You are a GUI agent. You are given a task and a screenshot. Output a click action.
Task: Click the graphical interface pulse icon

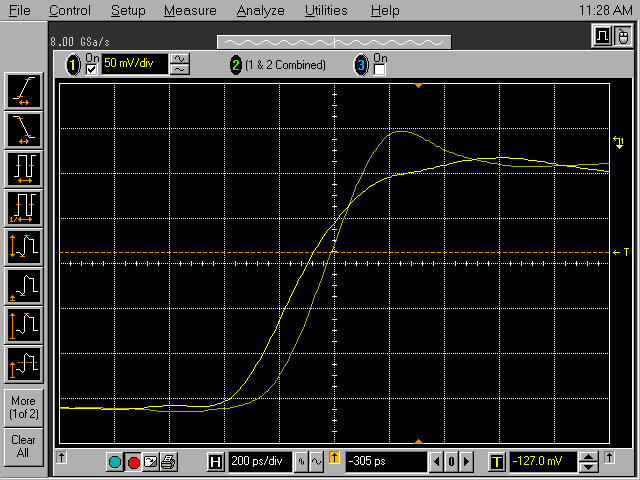(x=602, y=36)
